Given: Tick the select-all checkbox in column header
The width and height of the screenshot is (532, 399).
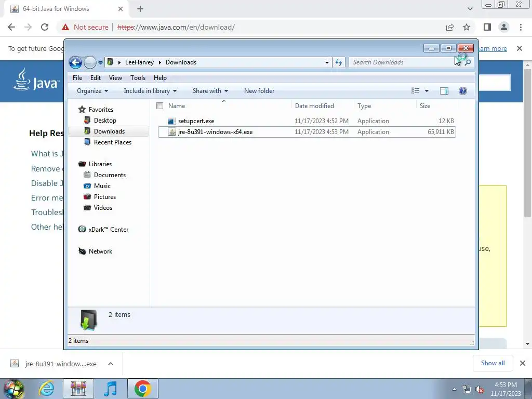Looking at the screenshot, I should click(x=160, y=106).
